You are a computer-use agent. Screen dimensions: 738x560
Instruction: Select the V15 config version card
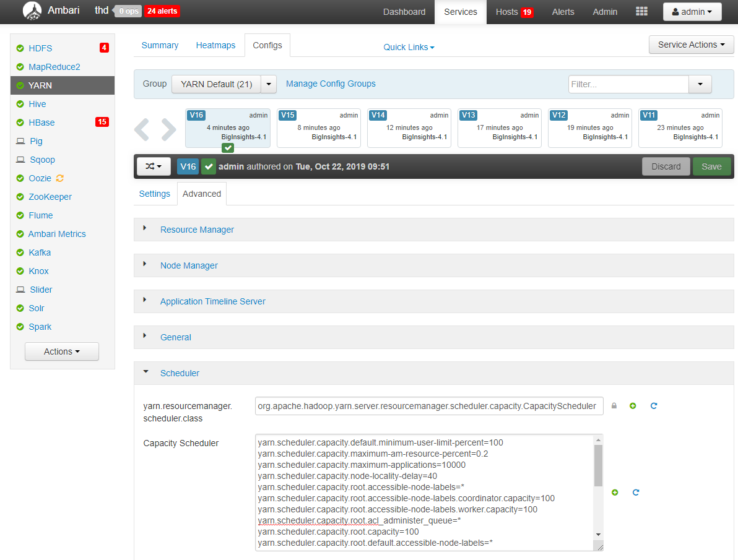click(x=319, y=128)
